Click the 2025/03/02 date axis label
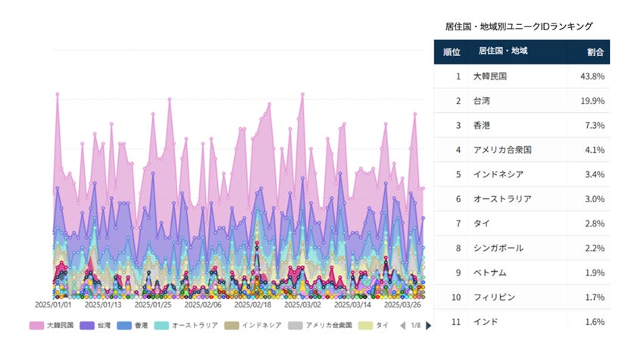The width and height of the screenshot is (644, 359). [302, 305]
